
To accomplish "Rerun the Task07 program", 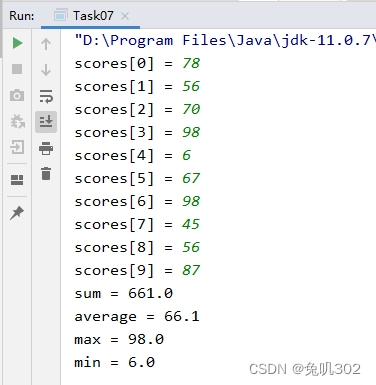I will pyautogui.click(x=17, y=43).
